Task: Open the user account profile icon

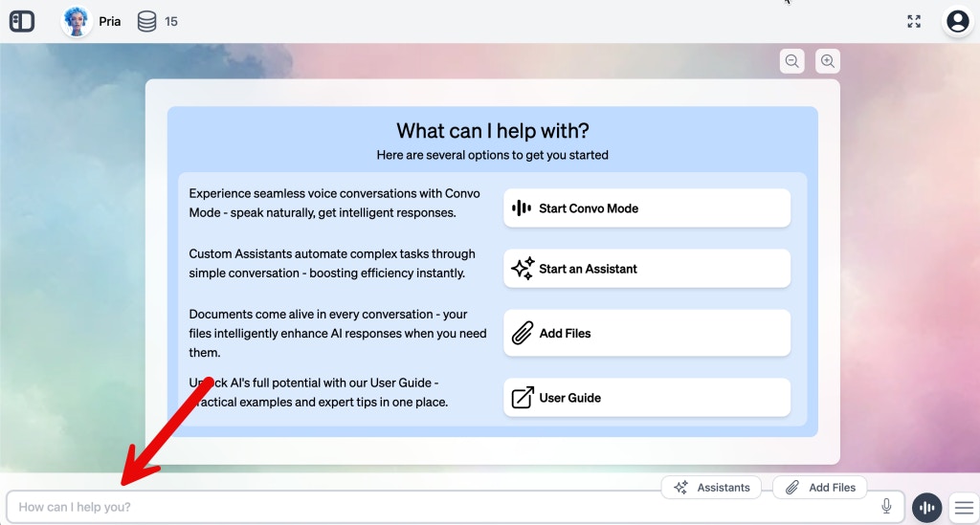Action: point(957,21)
